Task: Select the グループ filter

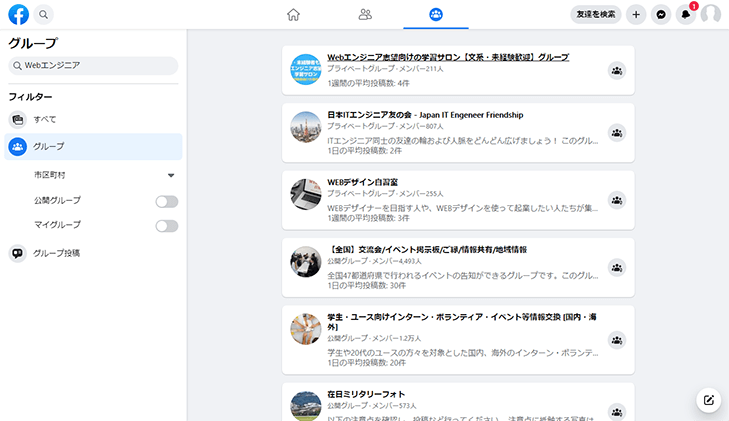Action: tap(48, 147)
